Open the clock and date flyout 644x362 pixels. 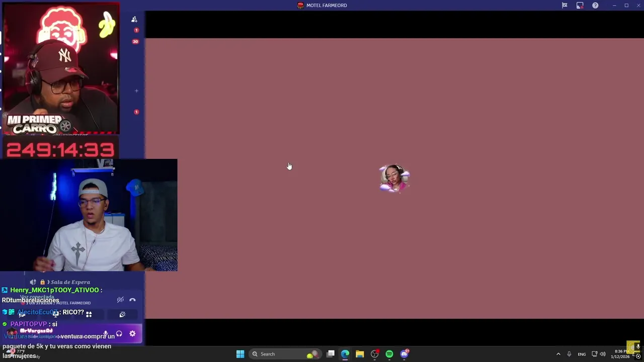pos(620,354)
